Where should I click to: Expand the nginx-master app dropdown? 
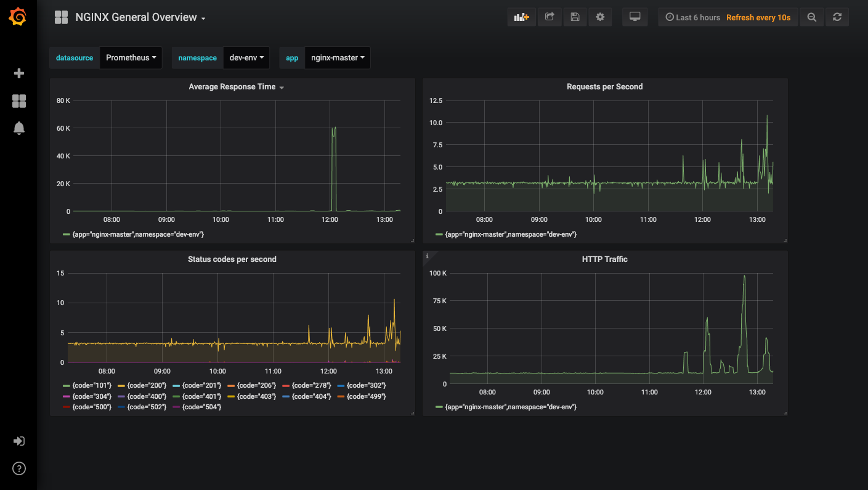coord(338,58)
